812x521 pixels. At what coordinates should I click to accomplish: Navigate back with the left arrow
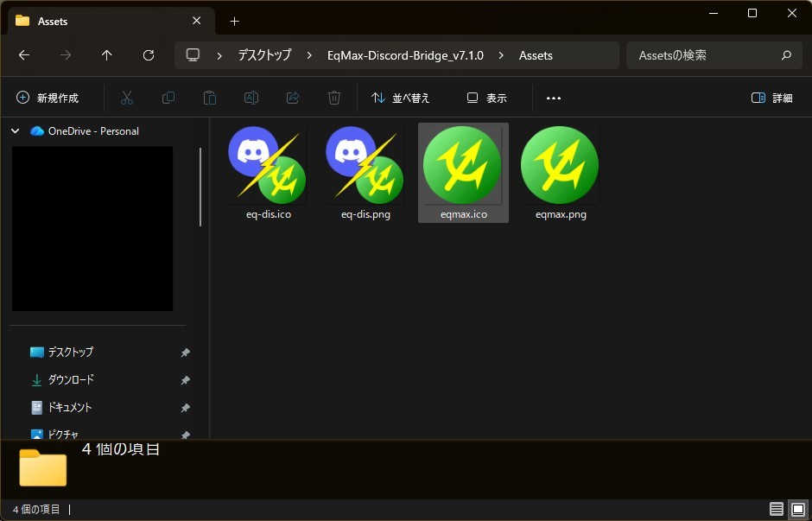[x=24, y=55]
